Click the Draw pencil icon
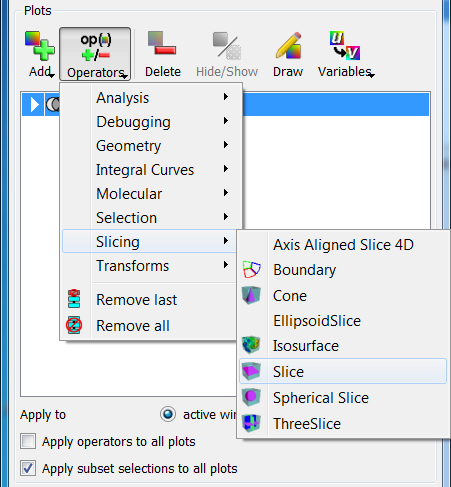 coord(289,45)
